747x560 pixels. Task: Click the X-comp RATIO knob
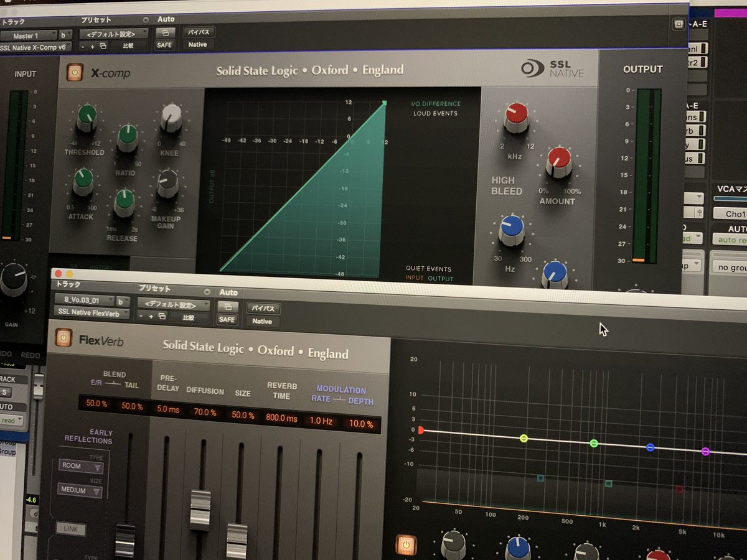[127, 138]
